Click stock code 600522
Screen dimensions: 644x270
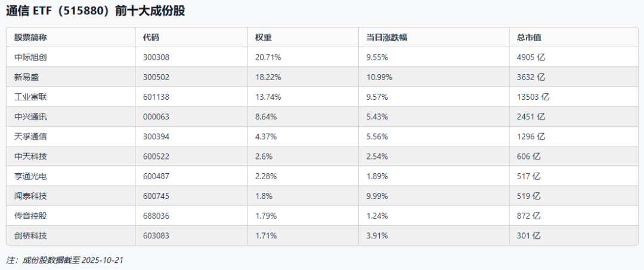[x=156, y=156]
